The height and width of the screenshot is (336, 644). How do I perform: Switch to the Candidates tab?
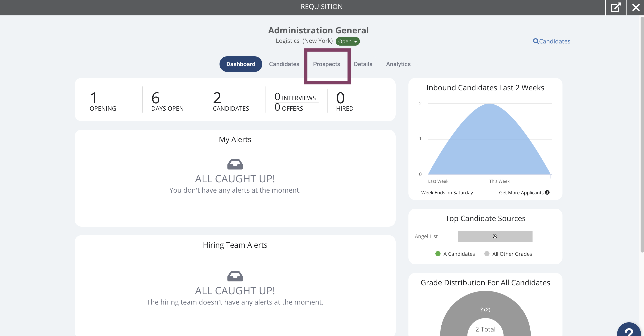(284, 64)
